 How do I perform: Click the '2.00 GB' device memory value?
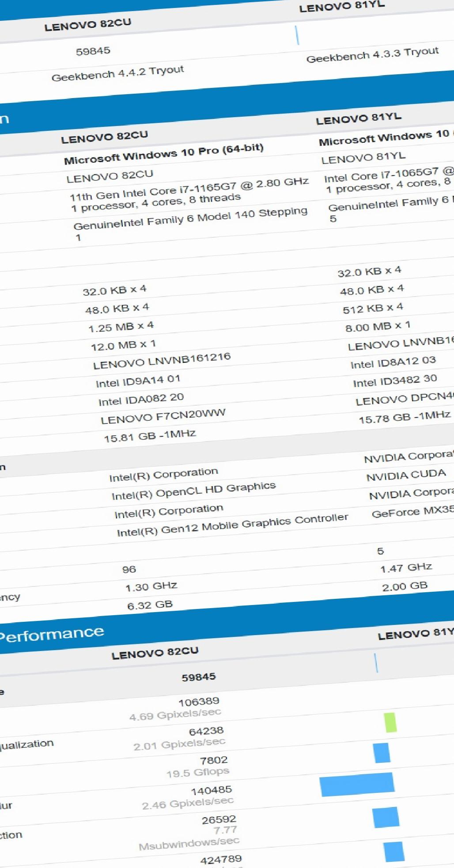click(x=405, y=587)
